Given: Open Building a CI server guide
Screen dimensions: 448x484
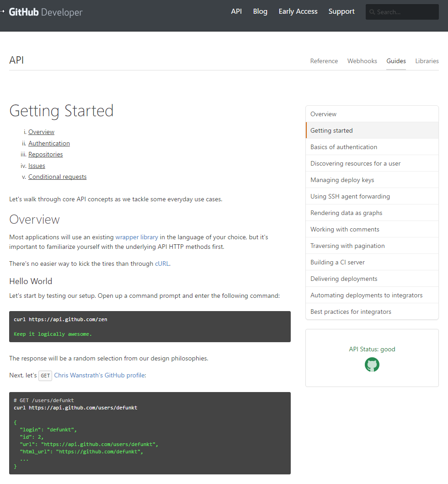Looking at the screenshot, I should (x=372, y=262).
